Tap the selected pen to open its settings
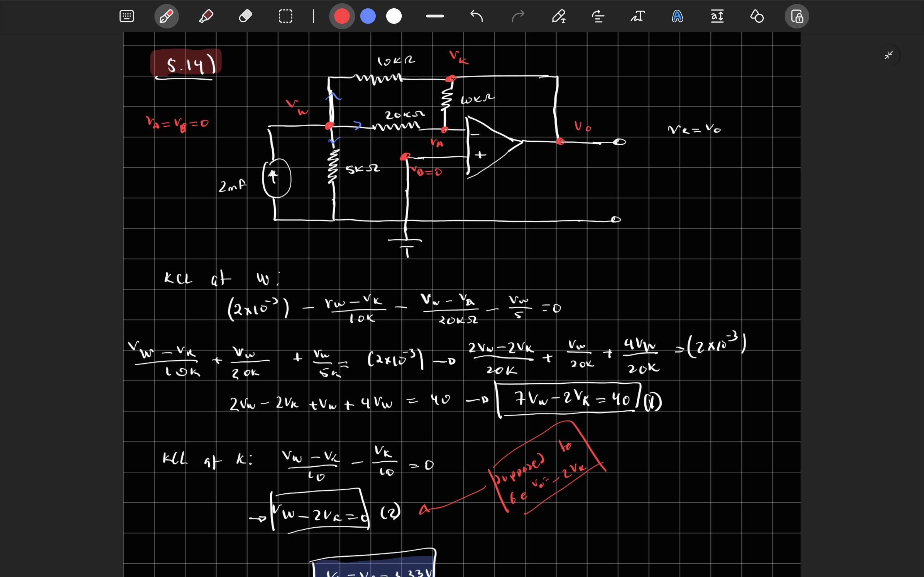This screenshot has height=577, width=924. click(x=167, y=16)
